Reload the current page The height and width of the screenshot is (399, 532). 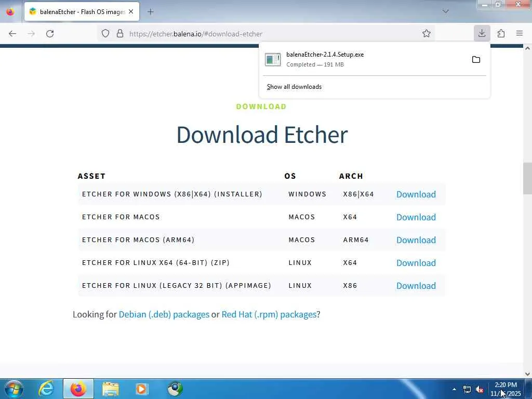point(50,34)
